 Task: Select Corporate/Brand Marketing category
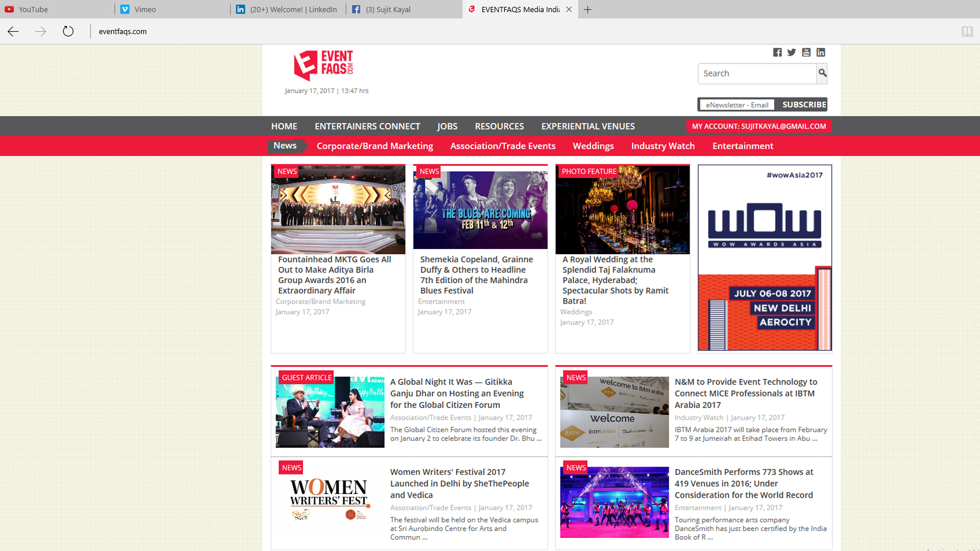click(375, 146)
